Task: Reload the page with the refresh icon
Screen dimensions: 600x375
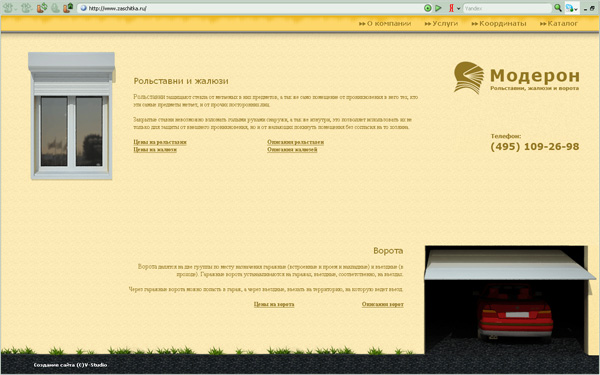Action: [x=42, y=8]
